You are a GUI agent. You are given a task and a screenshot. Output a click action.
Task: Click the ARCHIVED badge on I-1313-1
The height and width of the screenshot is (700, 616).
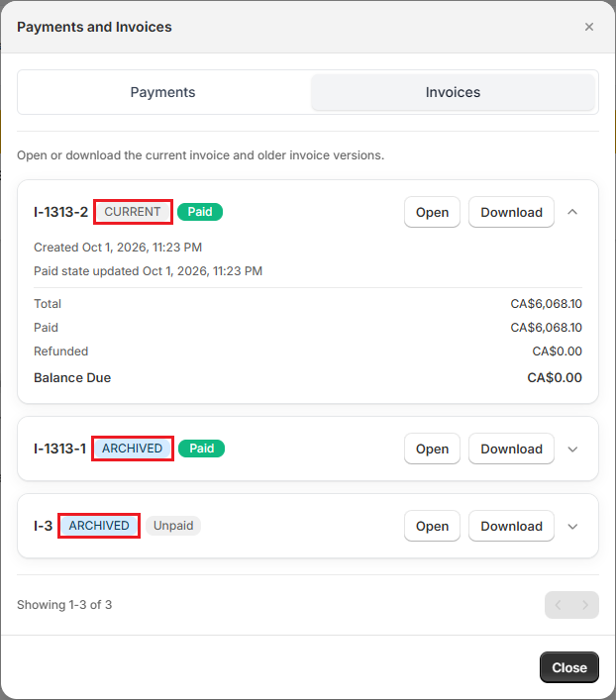133,449
